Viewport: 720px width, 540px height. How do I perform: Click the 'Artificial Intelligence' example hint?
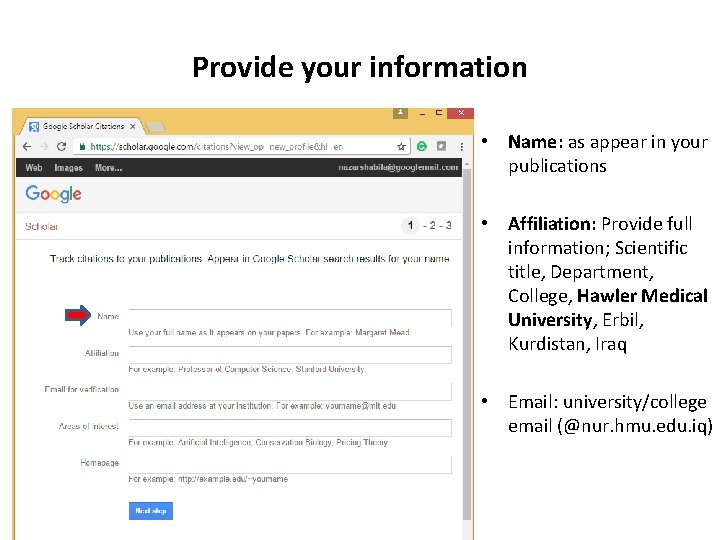214,442
